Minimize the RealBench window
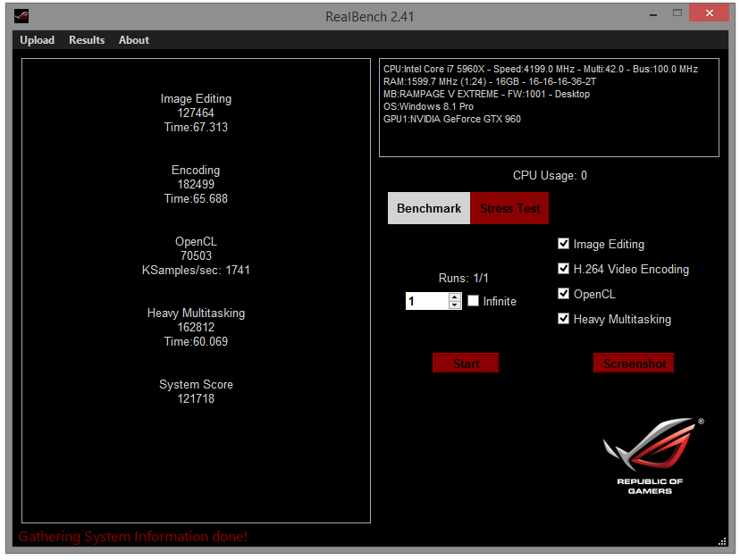 653,15
